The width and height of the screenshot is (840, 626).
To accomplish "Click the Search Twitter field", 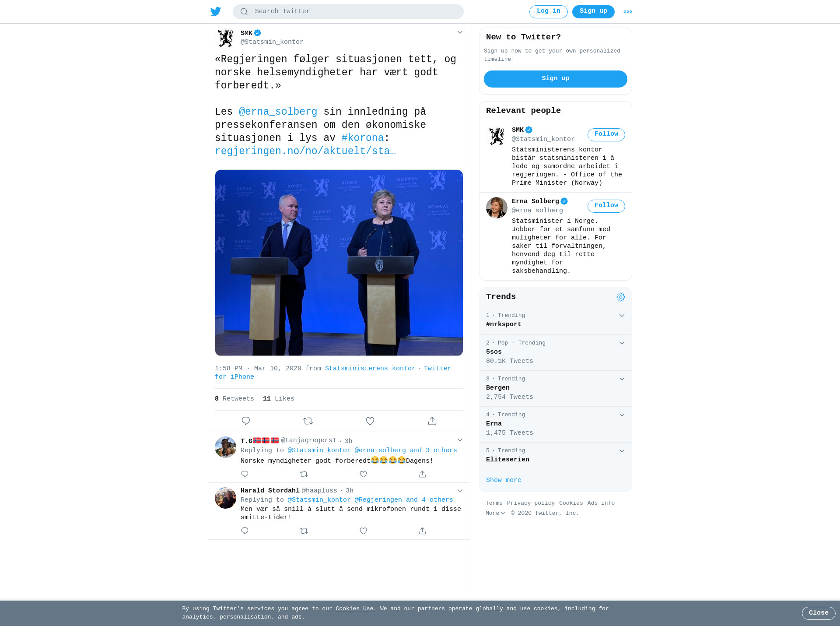I will pyautogui.click(x=348, y=12).
